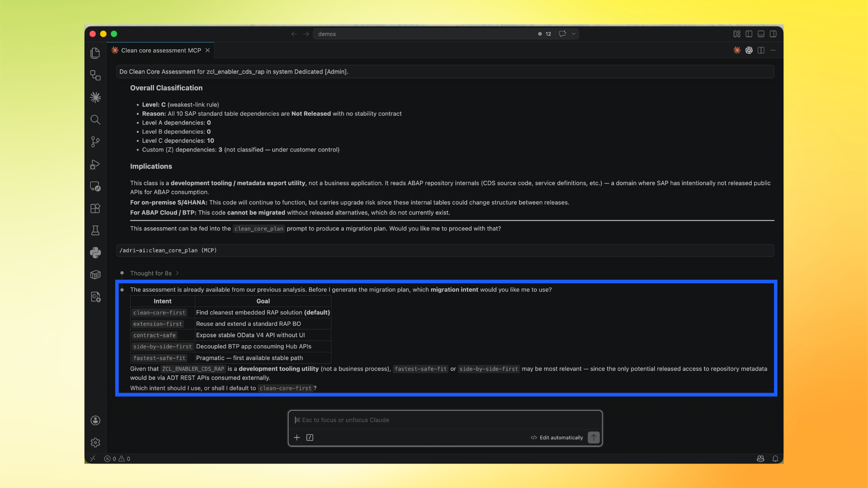Open the Explorer files view

tap(95, 53)
